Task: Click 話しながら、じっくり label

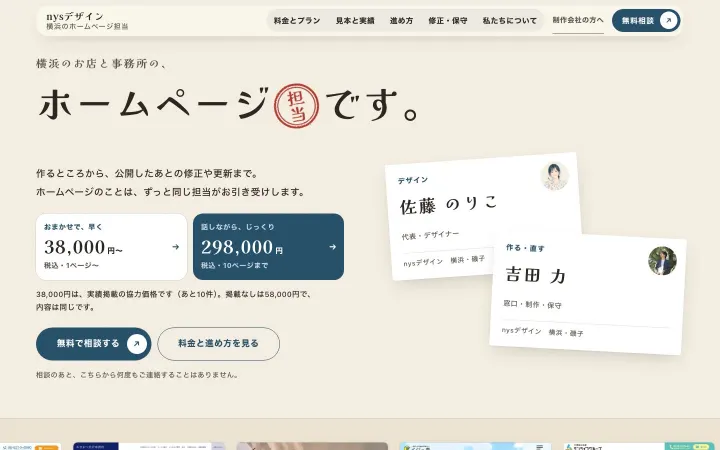Action: click(x=238, y=227)
